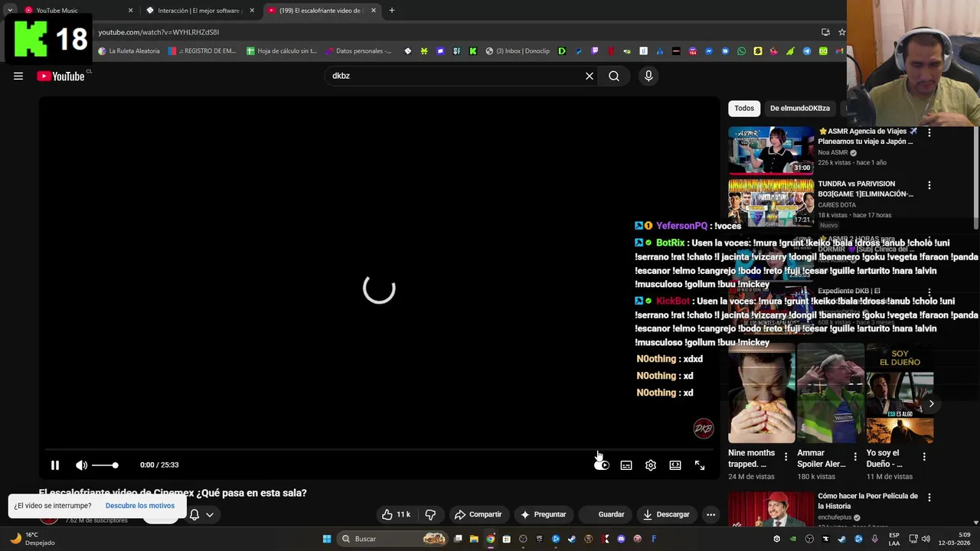This screenshot has height=551, width=980.
Task: Switch to theater mode
Action: pyautogui.click(x=675, y=465)
